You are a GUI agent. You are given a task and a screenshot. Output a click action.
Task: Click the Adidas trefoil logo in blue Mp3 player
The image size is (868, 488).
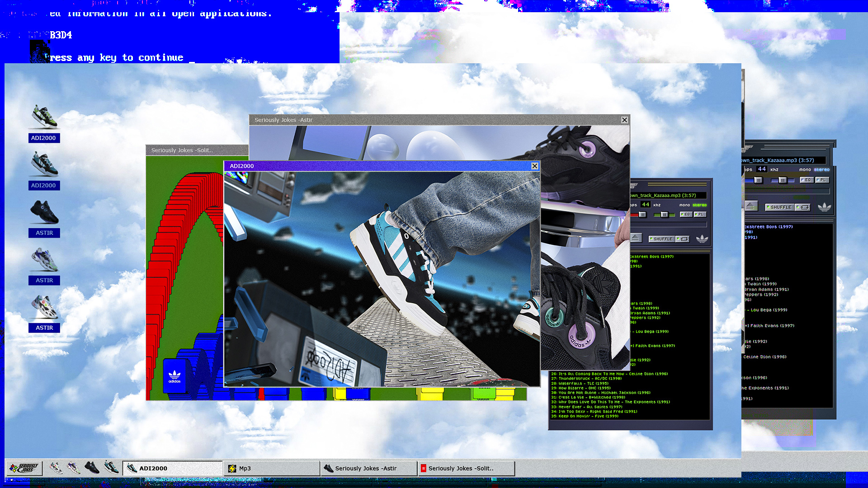pyautogui.click(x=824, y=207)
